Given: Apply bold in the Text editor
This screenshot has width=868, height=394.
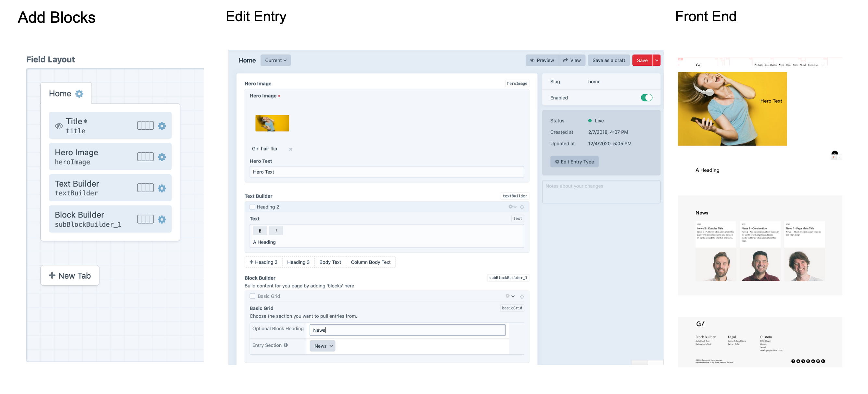Looking at the screenshot, I should [x=260, y=231].
